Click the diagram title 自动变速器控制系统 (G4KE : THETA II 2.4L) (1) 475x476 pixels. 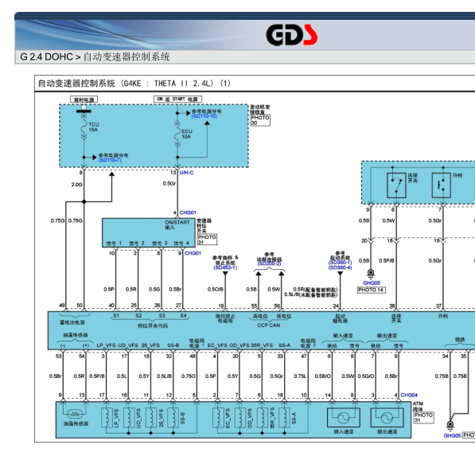134,84
